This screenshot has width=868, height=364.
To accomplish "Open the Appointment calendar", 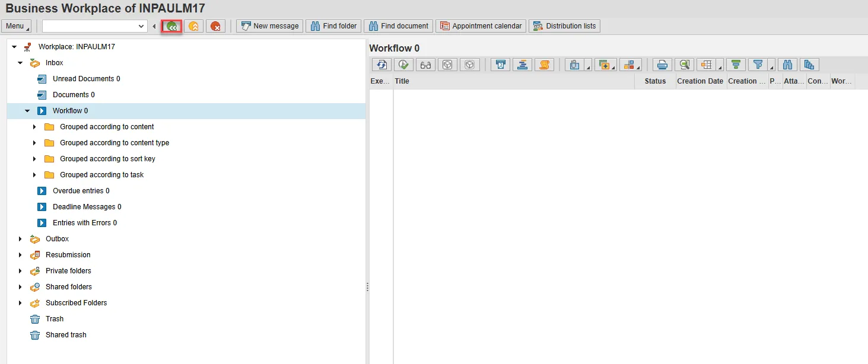I will [x=481, y=26].
